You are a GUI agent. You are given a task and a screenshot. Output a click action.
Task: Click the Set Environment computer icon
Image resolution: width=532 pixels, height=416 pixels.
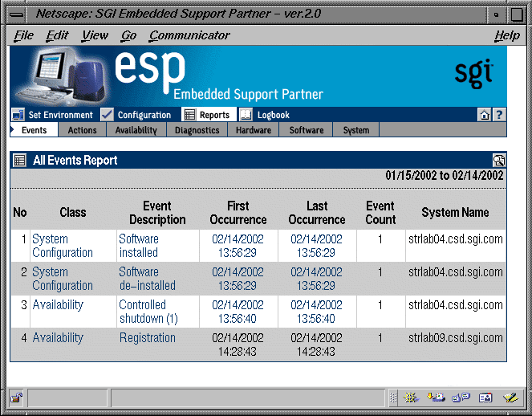[18, 115]
